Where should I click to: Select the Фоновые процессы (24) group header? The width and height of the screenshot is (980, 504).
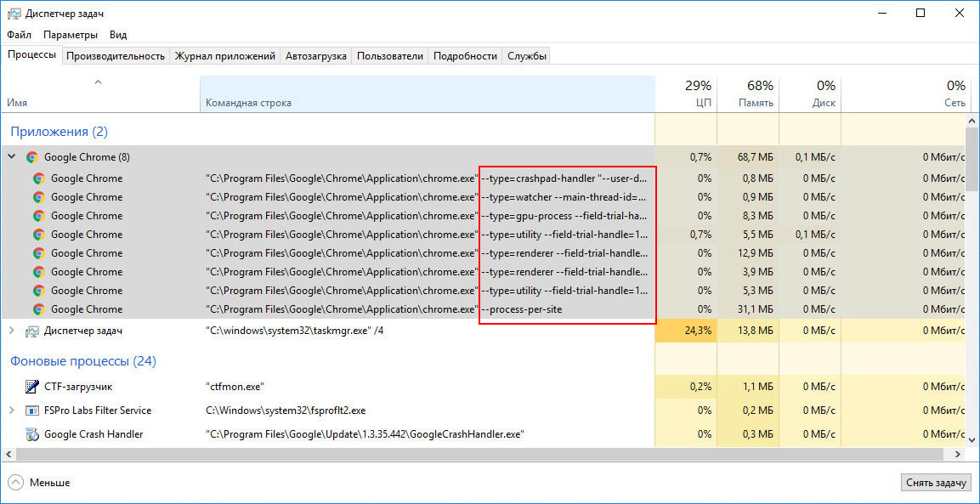[x=83, y=361]
